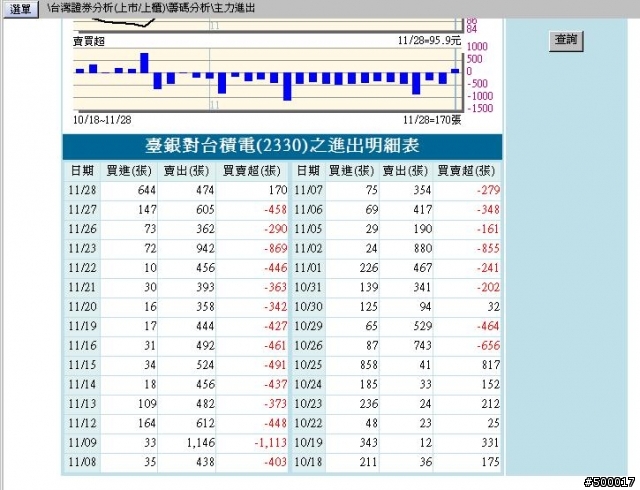Select net value -373 for 11/13
Image resolution: width=640 pixels, height=490 pixels.
275,404
